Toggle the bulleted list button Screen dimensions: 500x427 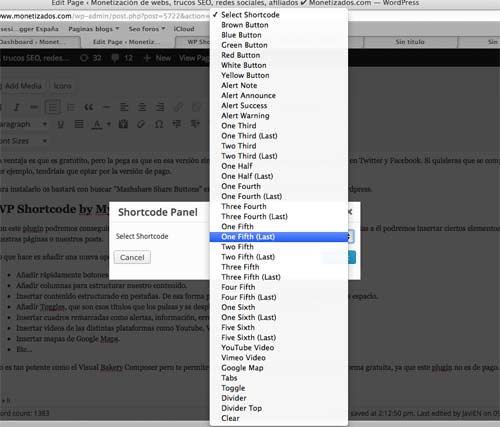(52, 107)
